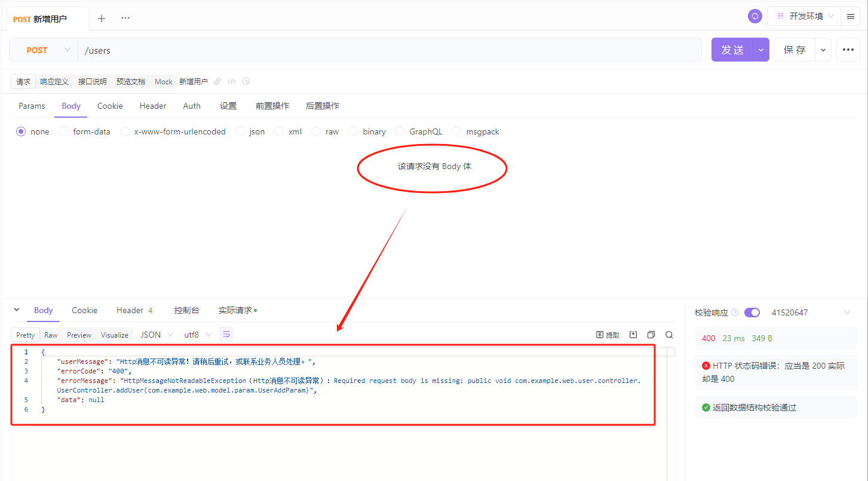Switch to the 请求 sub-tab
Screen dimensions: 868x481
[x=23, y=82]
